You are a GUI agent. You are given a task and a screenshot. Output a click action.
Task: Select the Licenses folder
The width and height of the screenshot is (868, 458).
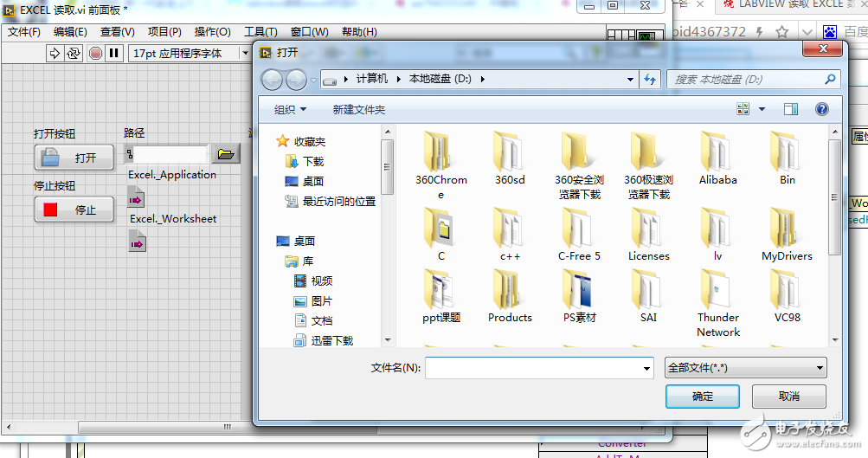(x=649, y=235)
